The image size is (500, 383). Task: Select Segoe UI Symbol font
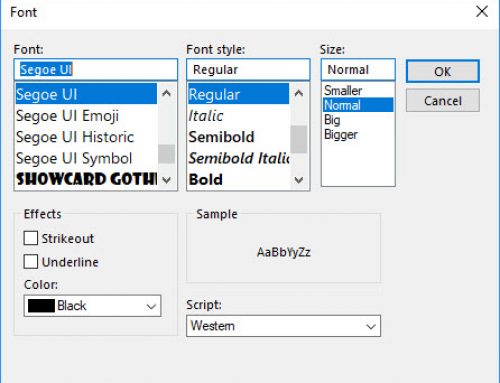86,158
